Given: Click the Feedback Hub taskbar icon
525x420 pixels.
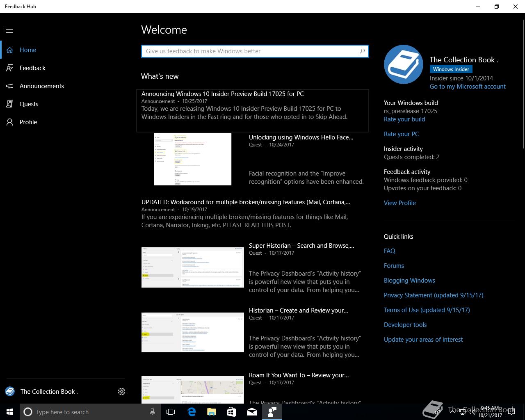Looking at the screenshot, I should (272, 412).
